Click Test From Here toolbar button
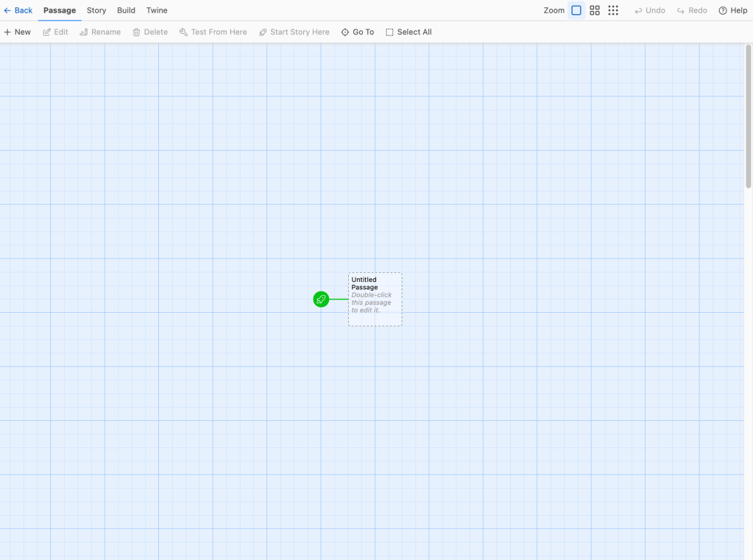Viewport: 753px width, 560px height. click(x=213, y=32)
